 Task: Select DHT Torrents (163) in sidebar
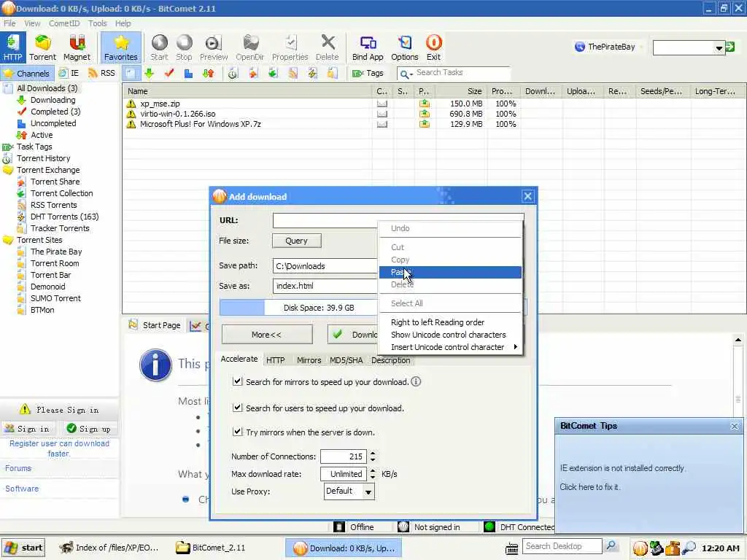coord(64,217)
